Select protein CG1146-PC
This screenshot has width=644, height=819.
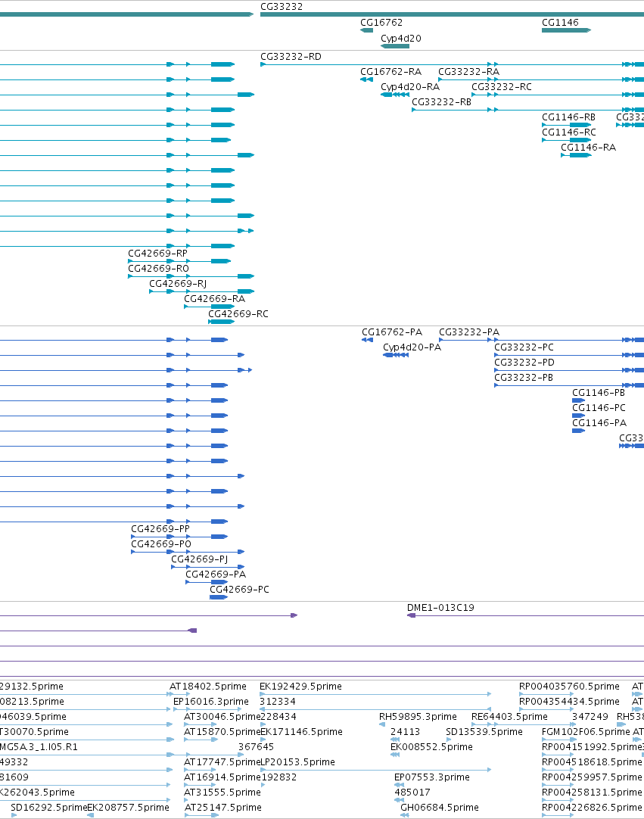tap(599, 409)
